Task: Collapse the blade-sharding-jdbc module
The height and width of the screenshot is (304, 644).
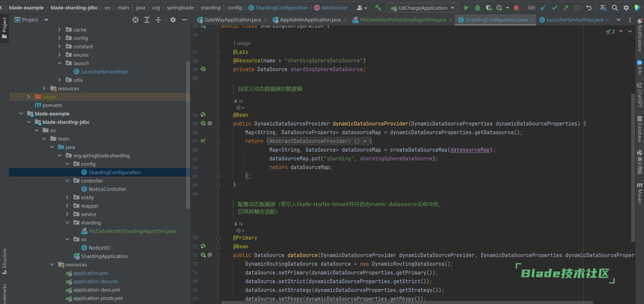Action: (29, 122)
